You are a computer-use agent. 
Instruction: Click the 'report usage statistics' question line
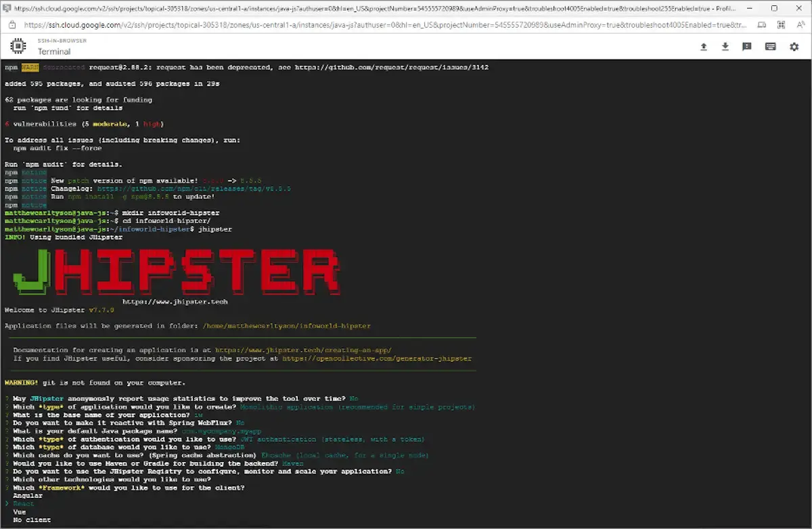(x=181, y=399)
